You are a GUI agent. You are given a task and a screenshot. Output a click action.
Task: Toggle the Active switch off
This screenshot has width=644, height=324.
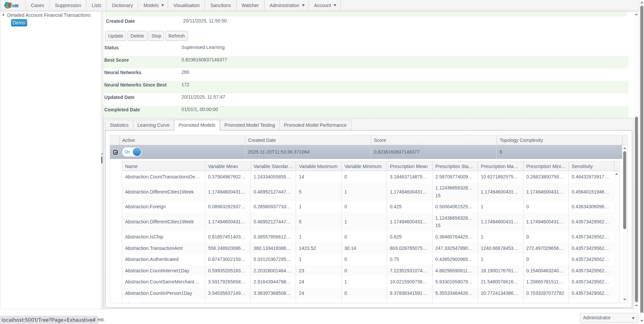(132, 152)
